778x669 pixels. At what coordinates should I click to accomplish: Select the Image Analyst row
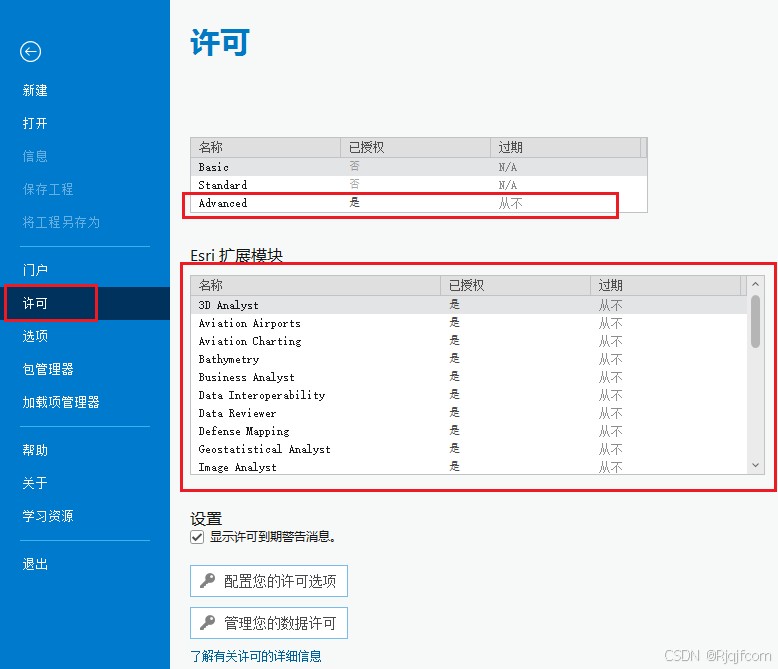469,467
